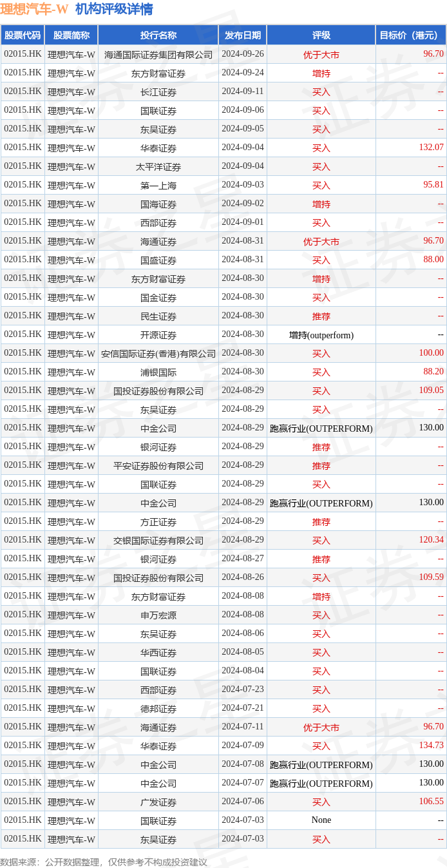Click the target price 106.55
447x868 pixels.
[x=432, y=802]
